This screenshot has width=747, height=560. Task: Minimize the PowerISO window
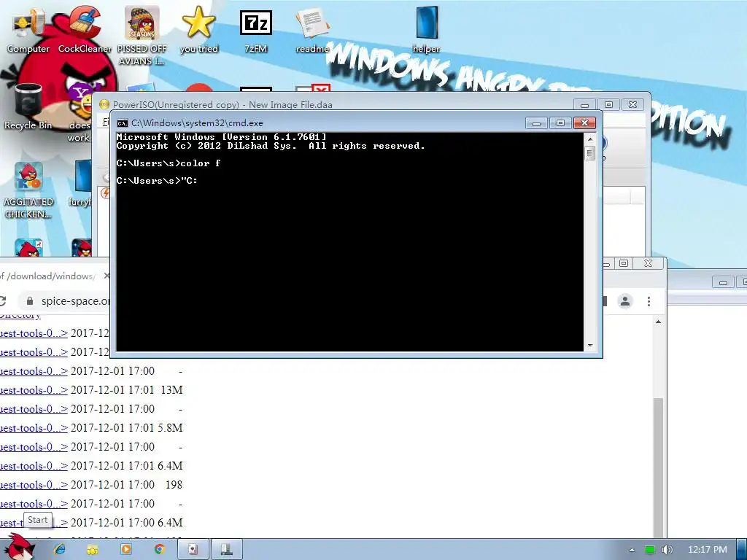(x=584, y=105)
